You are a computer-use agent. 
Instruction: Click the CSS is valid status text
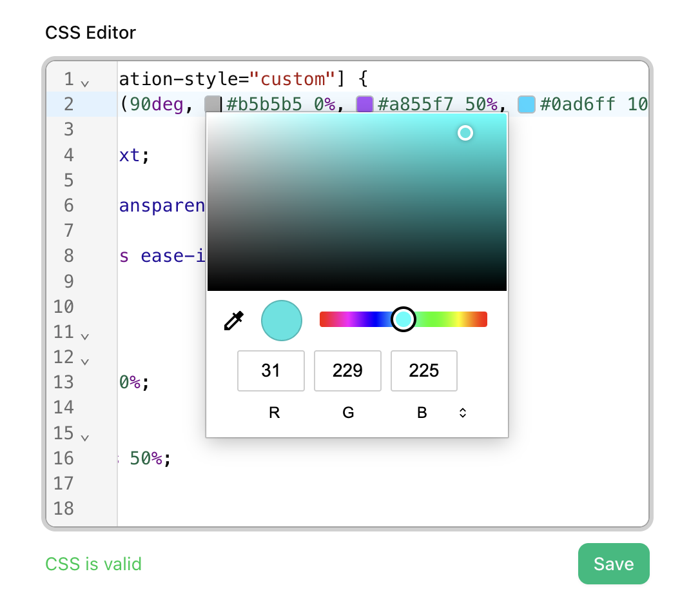93,564
